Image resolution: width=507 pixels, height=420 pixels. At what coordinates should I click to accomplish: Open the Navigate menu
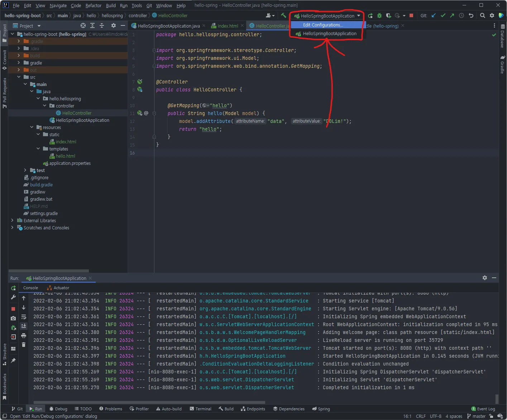point(58,5)
